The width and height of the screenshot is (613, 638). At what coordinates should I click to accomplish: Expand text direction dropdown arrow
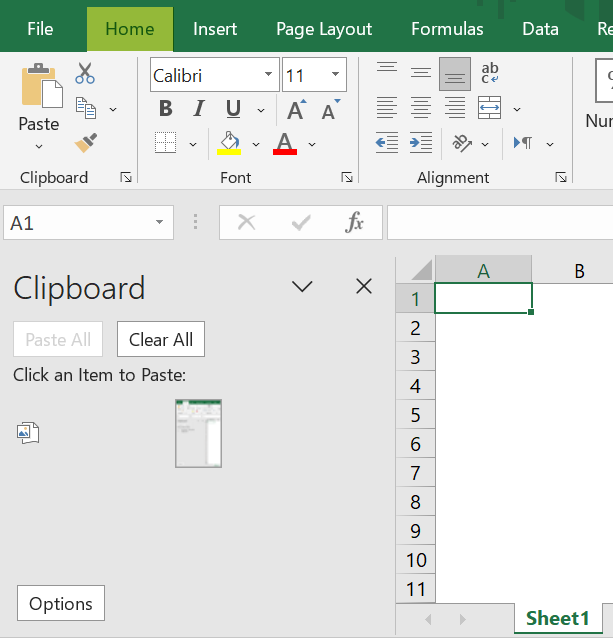(x=550, y=144)
